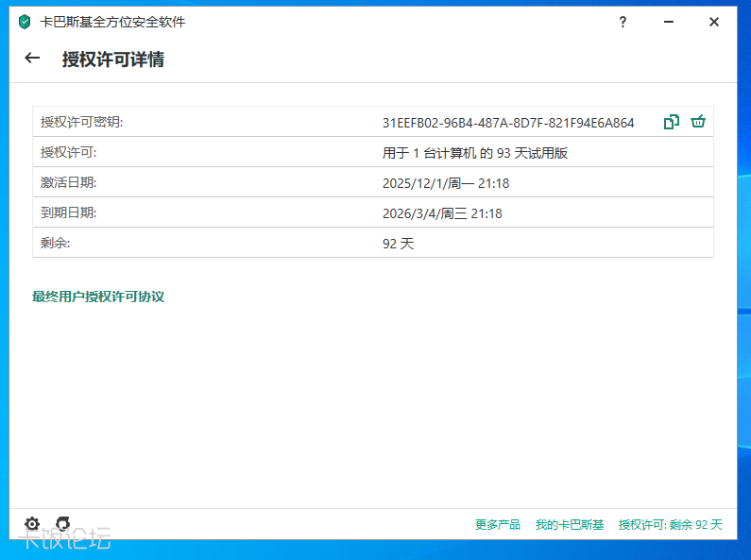
Task: Click the 授权许可密钥 row label
Action: (82, 123)
